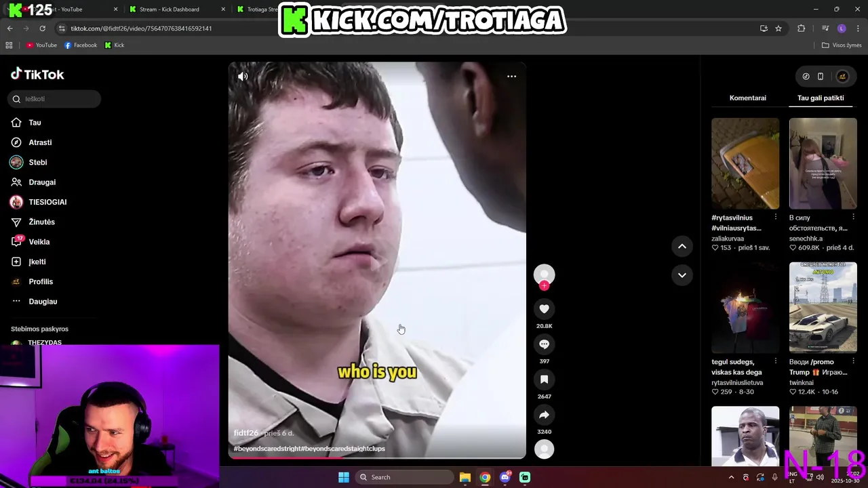Image resolution: width=868 pixels, height=488 pixels.
Task: Go to the next video with down arrow
Action: [682, 275]
